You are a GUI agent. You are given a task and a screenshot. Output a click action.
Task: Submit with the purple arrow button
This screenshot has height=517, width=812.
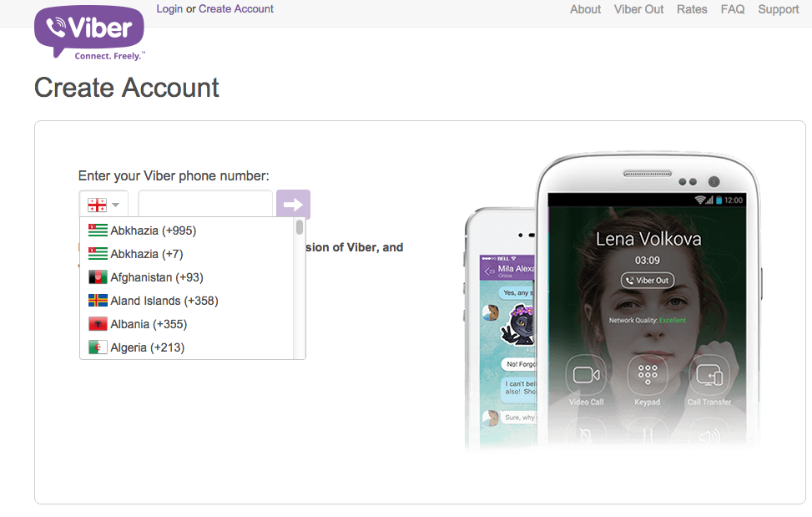pos(293,204)
